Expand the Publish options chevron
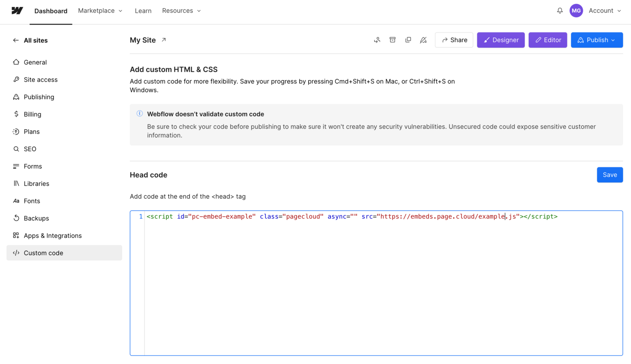Viewport: 631px width, 364px height. point(613,40)
